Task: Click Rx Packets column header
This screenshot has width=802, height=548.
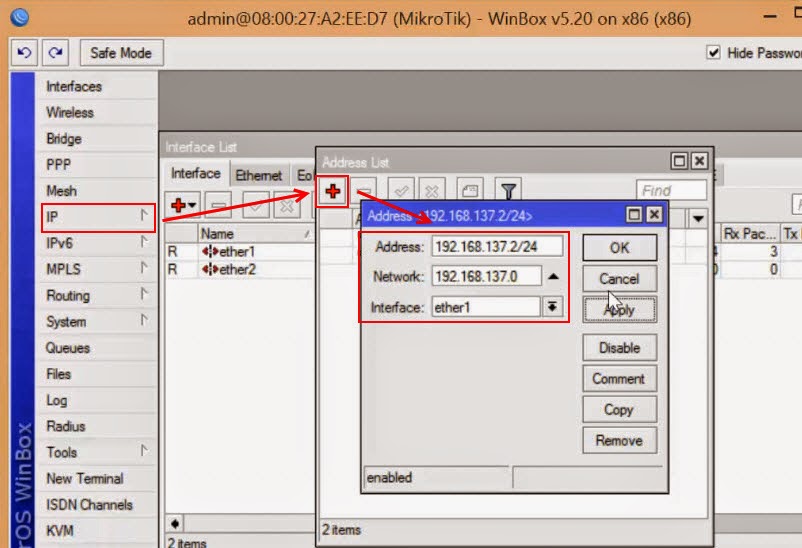Action: click(x=750, y=234)
